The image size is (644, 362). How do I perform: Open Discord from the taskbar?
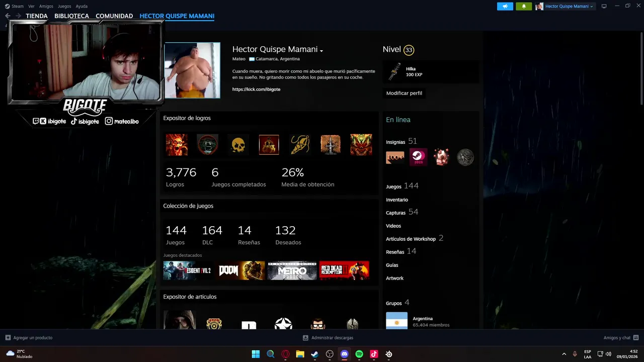344,354
